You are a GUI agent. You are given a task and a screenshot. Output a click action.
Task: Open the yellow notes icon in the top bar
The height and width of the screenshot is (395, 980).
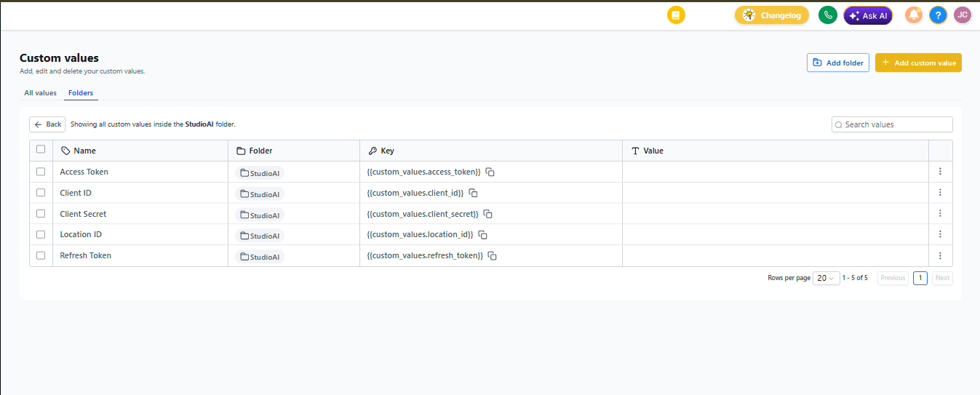pyautogui.click(x=676, y=15)
